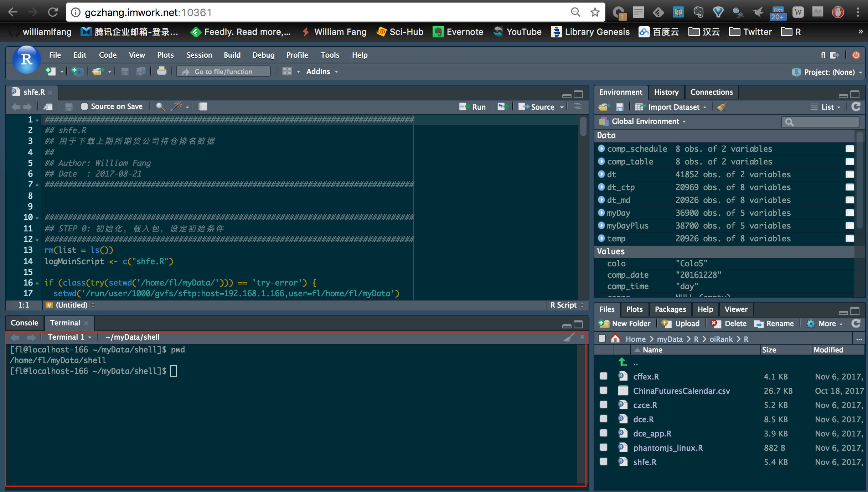The image size is (868, 492).
Task: Click the clear environment broom icon
Action: [722, 107]
